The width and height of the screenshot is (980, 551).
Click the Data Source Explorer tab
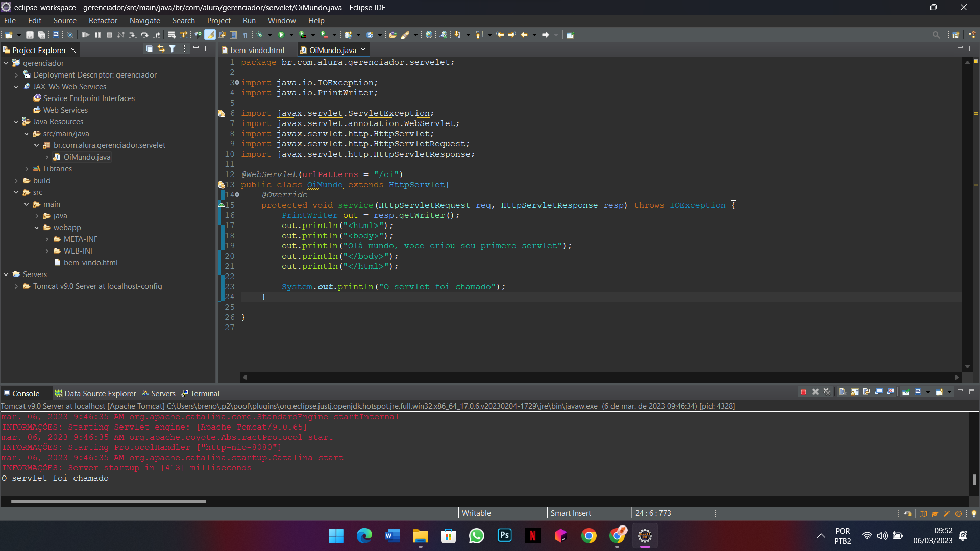[99, 393]
